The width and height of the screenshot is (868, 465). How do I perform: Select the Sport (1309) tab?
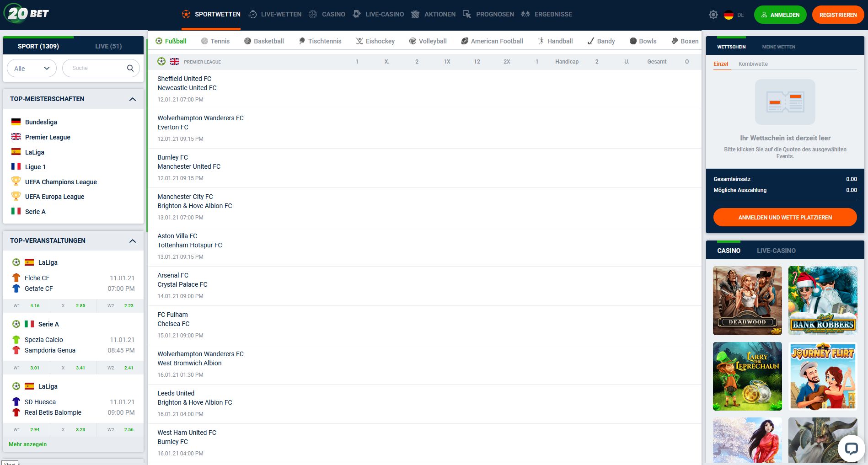[x=38, y=46]
